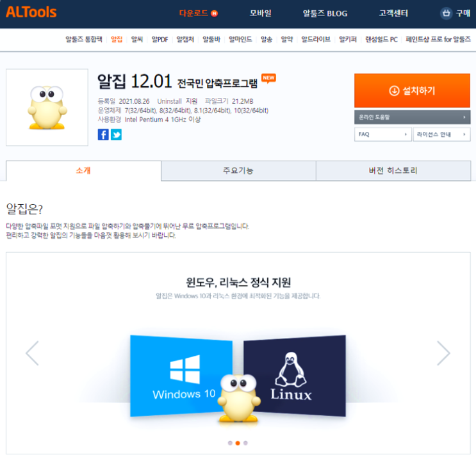
Task: Click the 등록일 2021.08.26 text
Action: 124,101
